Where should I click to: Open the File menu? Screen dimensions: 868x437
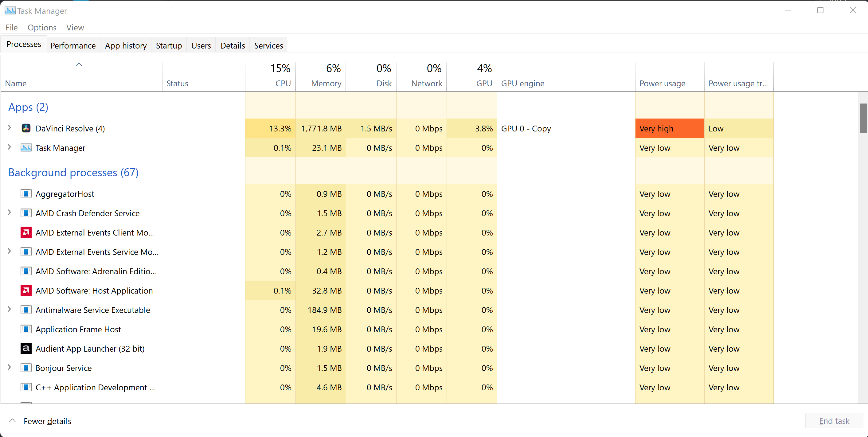click(x=11, y=27)
